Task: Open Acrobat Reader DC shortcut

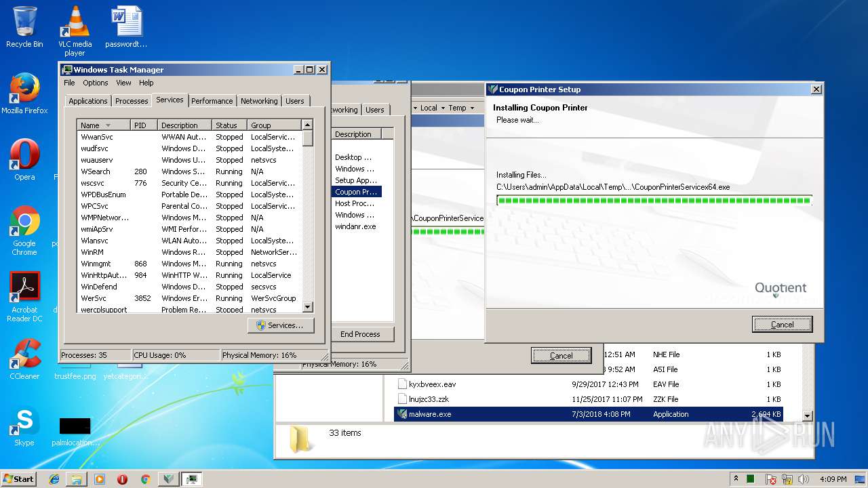Action: coord(24,297)
